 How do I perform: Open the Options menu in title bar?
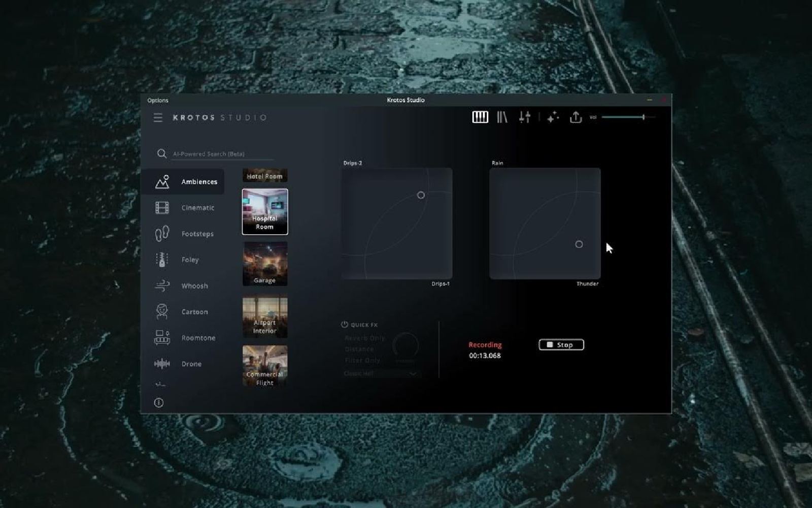pyautogui.click(x=158, y=100)
